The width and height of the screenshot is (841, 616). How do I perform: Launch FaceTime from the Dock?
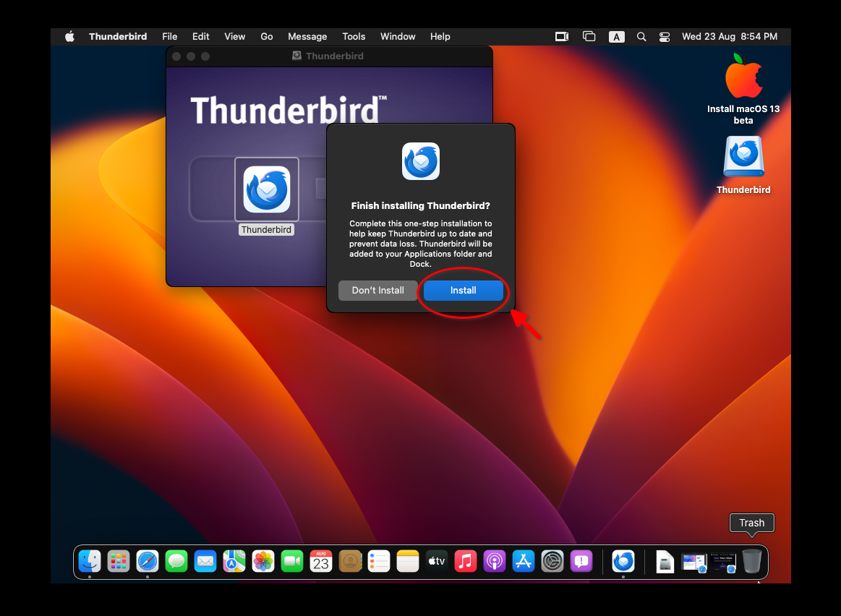click(292, 561)
